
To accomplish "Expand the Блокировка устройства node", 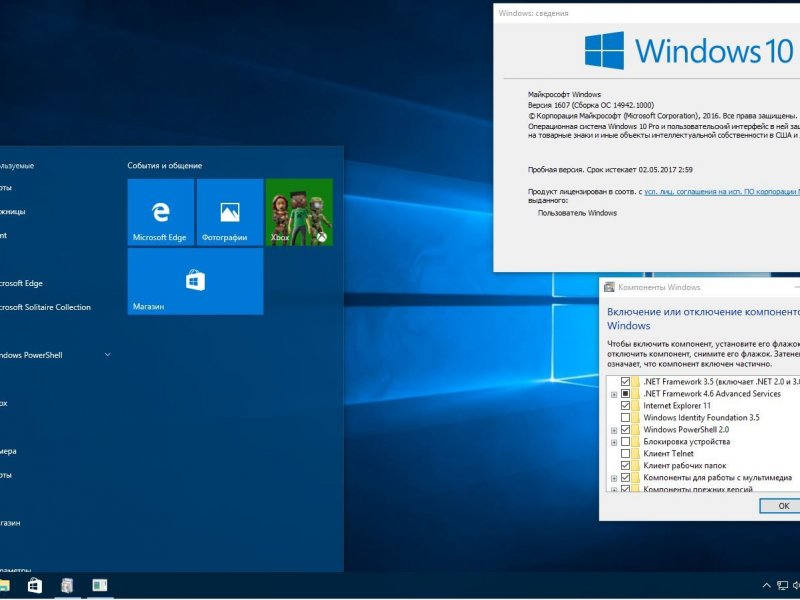I will click(614, 442).
